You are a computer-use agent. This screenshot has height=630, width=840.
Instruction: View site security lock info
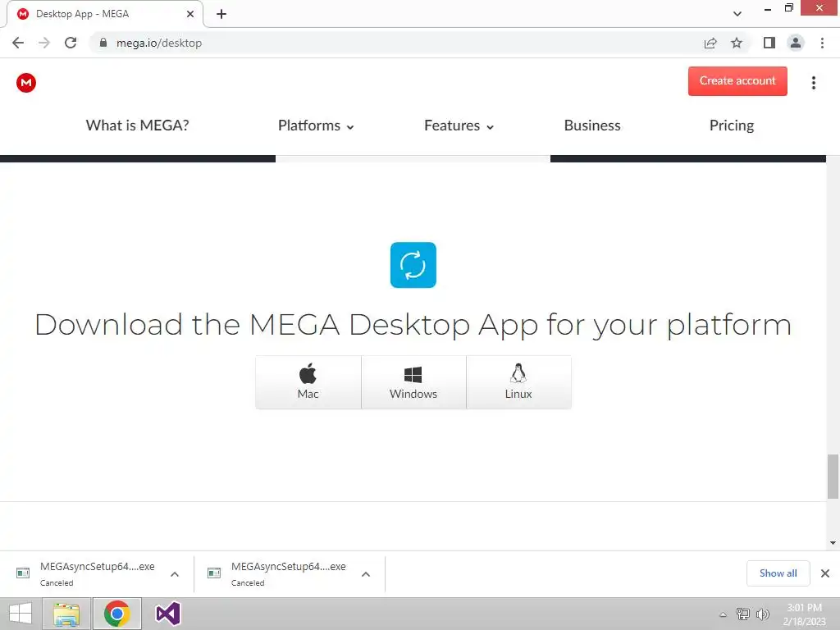(x=103, y=43)
